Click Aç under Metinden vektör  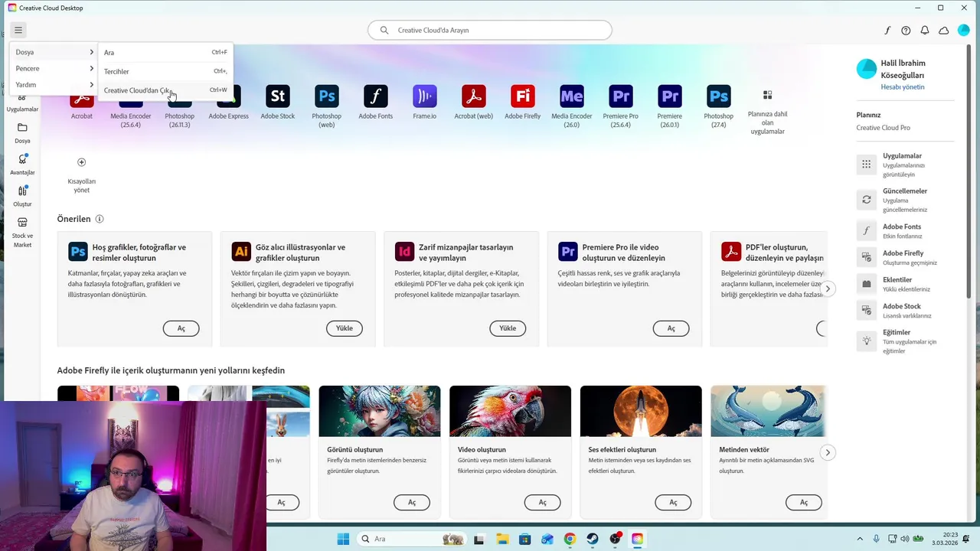click(x=804, y=503)
